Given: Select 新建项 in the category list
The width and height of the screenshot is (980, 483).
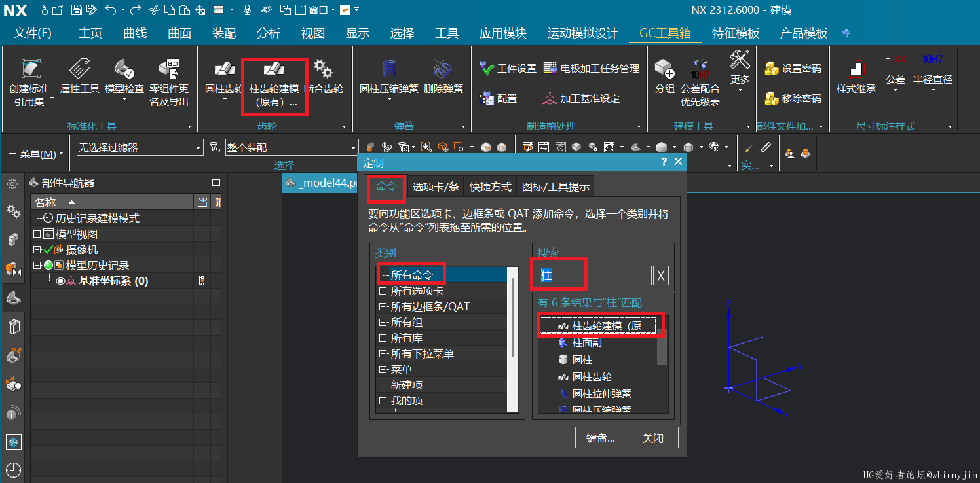Looking at the screenshot, I should [x=407, y=385].
